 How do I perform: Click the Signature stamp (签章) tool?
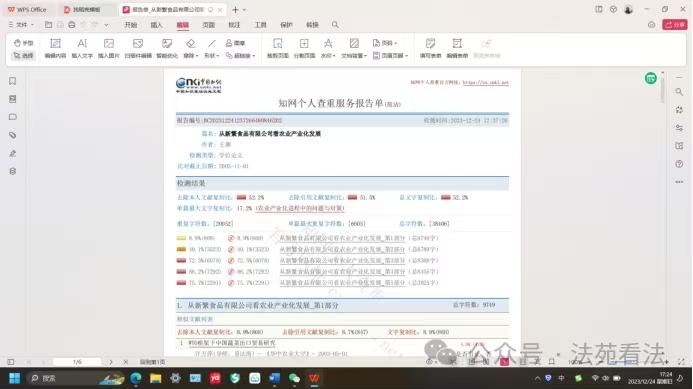pyautogui.click(x=235, y=43)
